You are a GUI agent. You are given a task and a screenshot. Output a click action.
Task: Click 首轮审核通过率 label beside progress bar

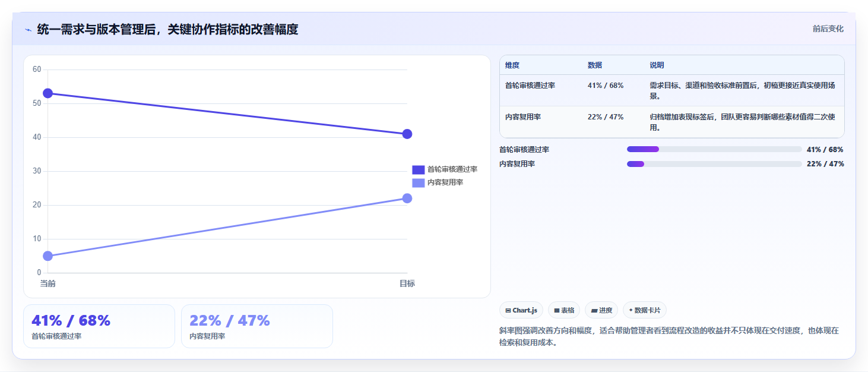tap(524, 150)
